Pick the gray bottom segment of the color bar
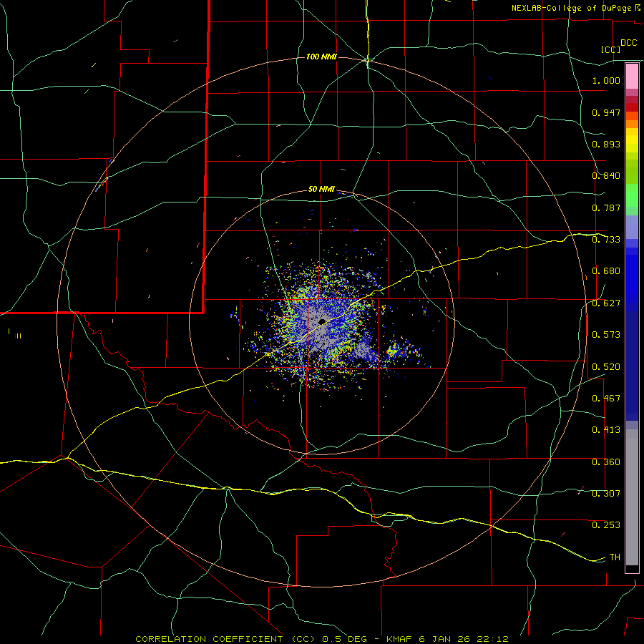 (x=632, y=497)
